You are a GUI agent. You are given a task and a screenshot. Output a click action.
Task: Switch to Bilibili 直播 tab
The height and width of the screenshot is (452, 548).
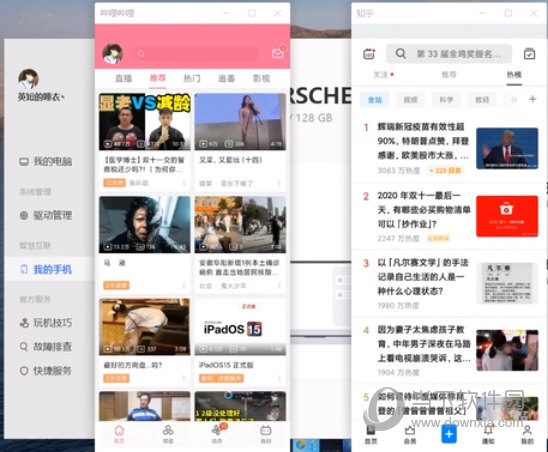pos(124,78)
